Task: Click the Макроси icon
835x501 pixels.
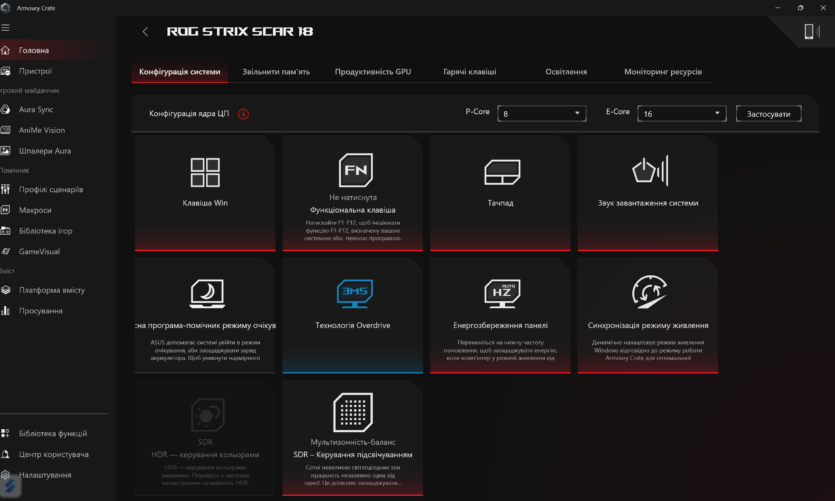Action: [5, 210]
